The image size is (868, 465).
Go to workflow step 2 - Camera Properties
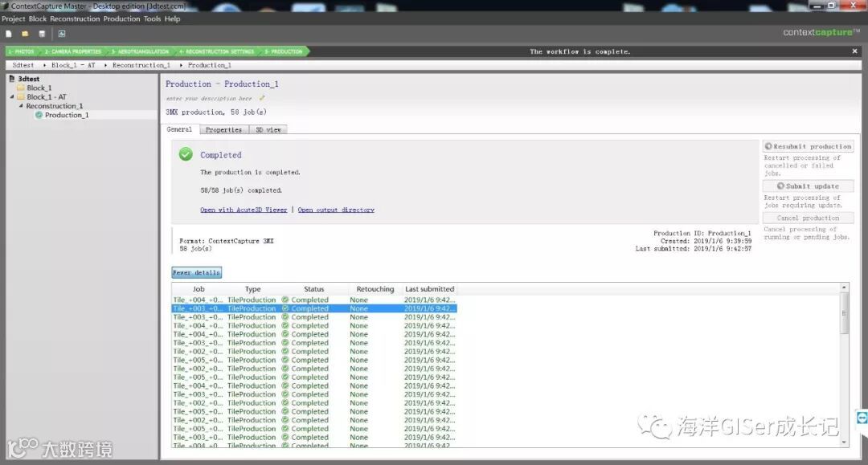pos(73,51)
